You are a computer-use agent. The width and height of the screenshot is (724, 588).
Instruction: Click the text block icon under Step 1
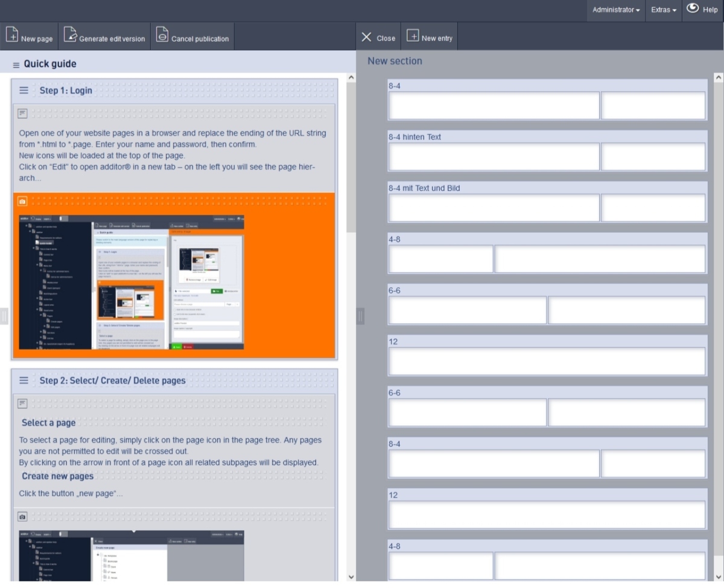22,113
